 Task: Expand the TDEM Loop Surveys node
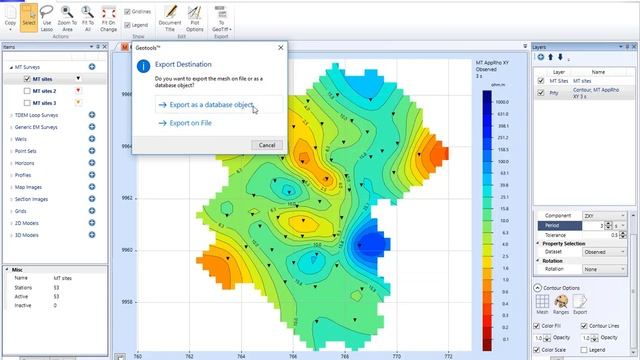click(11, 116)
